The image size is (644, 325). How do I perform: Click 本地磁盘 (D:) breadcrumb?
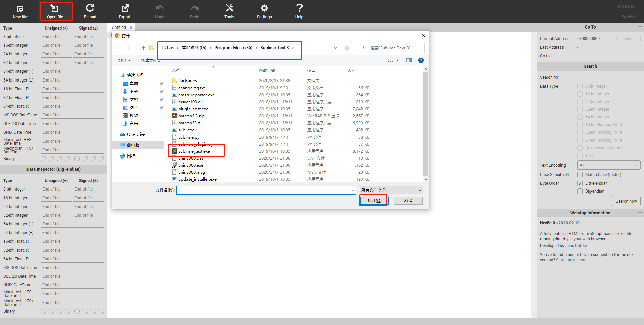click(x=194, y=48)
